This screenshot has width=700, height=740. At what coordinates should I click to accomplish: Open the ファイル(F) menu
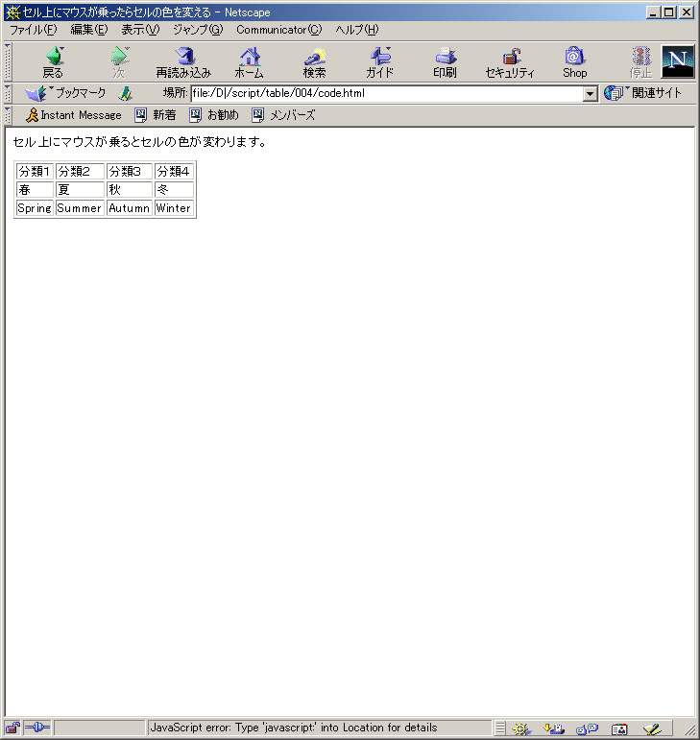(x=33, y=30)
